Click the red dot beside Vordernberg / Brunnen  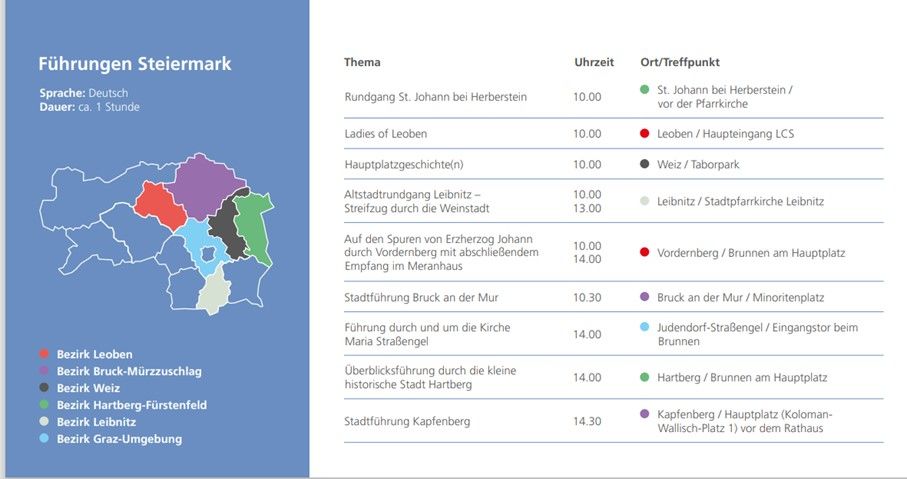click(644, 252)
